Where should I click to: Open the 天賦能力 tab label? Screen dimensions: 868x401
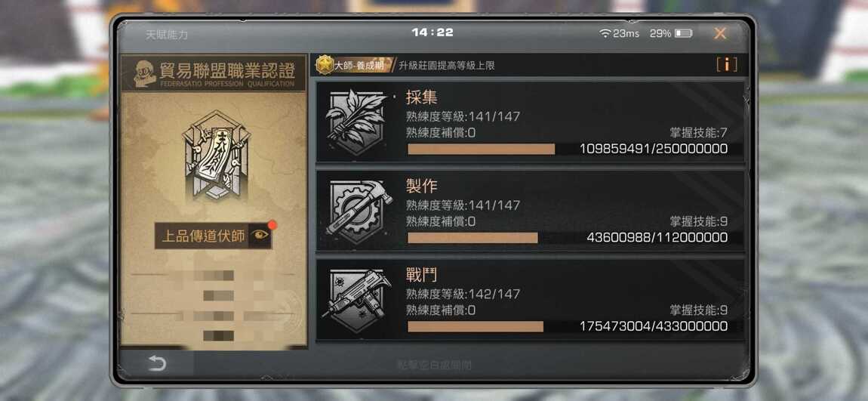tap(167, 34)
